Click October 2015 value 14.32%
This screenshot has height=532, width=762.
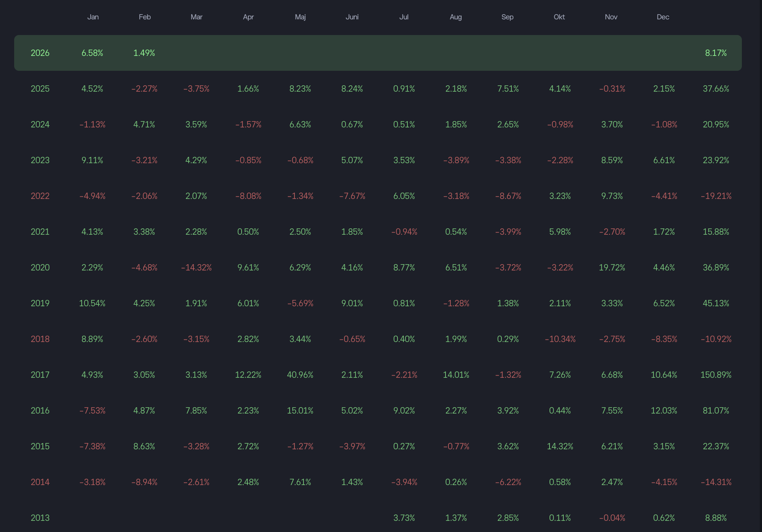[560, 446]
